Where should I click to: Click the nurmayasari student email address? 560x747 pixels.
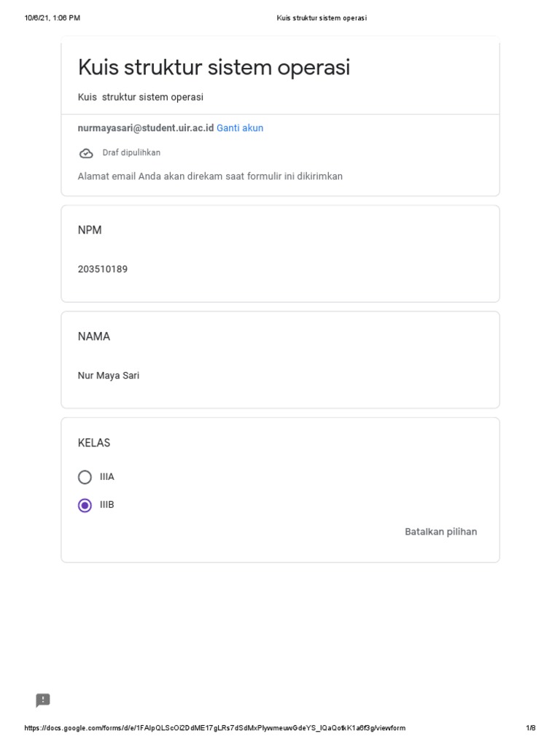point(146,128)
